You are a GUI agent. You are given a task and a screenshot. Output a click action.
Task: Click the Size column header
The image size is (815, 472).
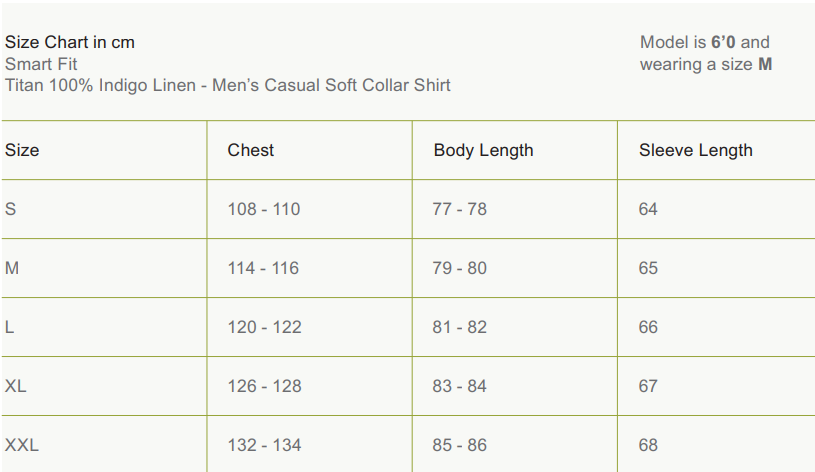click(22, 150)
